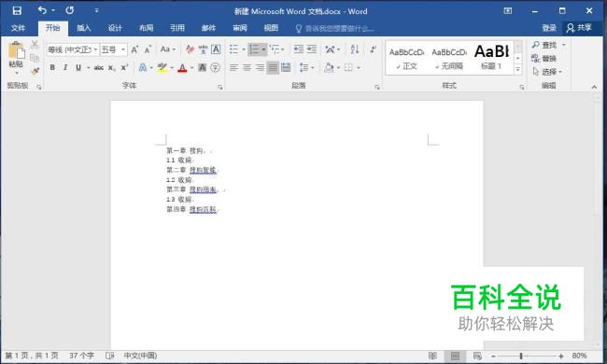Switch to Print Layout view
Screen dimensions: 607x364
[x=456, y=356]
